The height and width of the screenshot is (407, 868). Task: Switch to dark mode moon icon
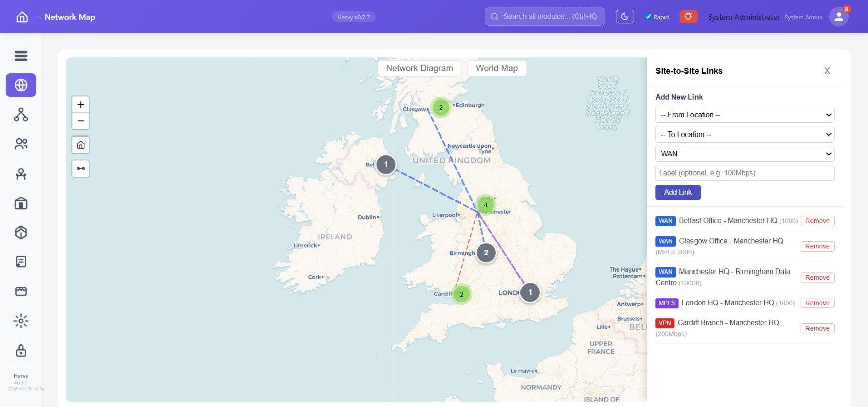[x=625, y=17]
